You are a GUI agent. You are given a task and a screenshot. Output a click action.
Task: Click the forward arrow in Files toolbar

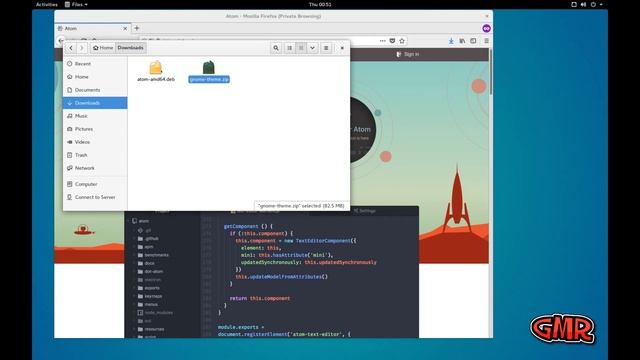(x=82, y=48)
